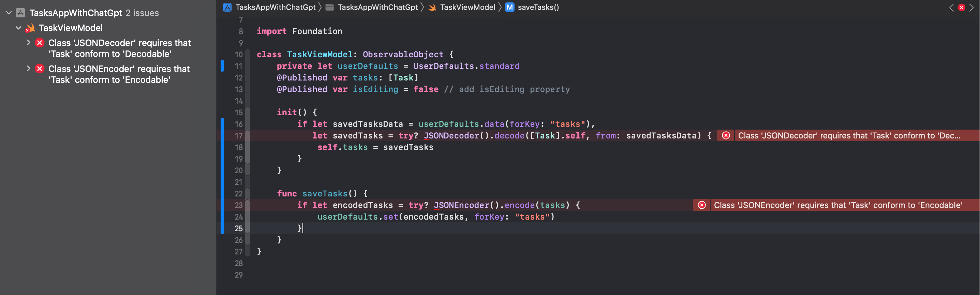Click the Xcode project icon in jump bar
The width and height of the screenshot is (980, 295).
click(x=227, y=7)
